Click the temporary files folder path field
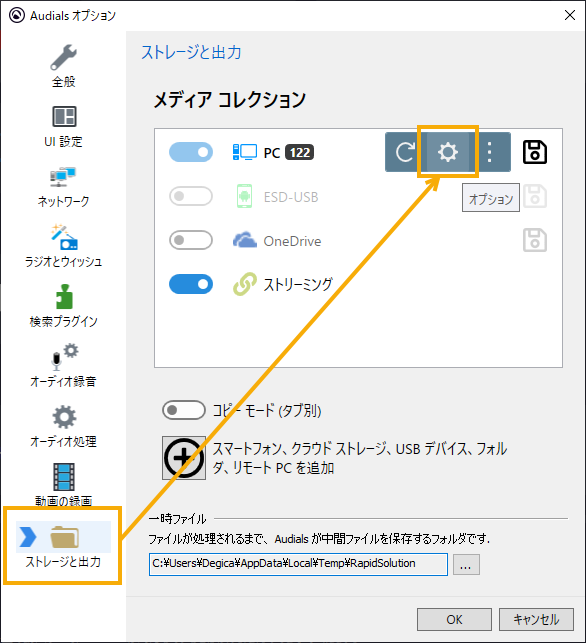 tap(298, 564)
